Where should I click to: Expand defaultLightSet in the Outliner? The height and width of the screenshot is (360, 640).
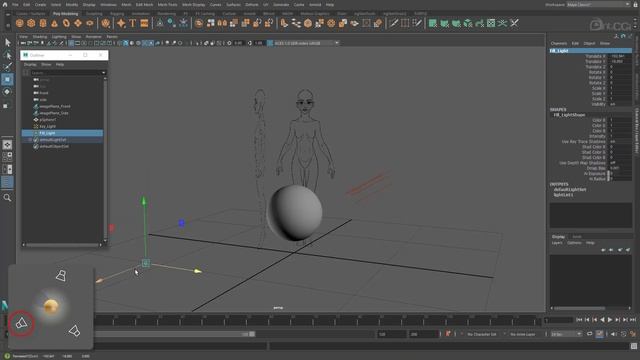[x=30, y=140]
